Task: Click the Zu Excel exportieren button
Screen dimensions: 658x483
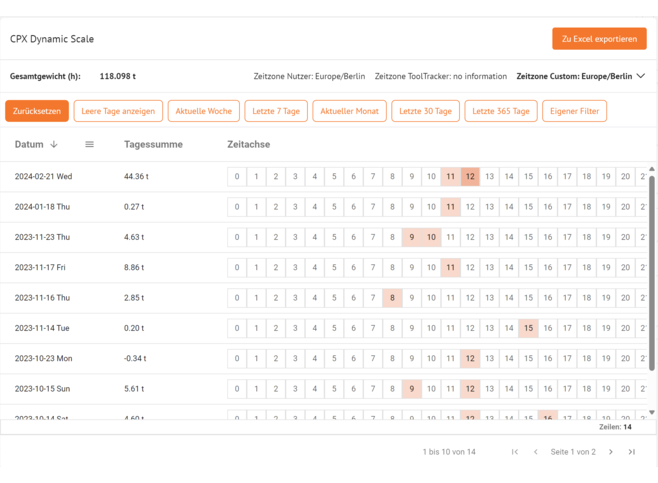Action: [599, 39]
